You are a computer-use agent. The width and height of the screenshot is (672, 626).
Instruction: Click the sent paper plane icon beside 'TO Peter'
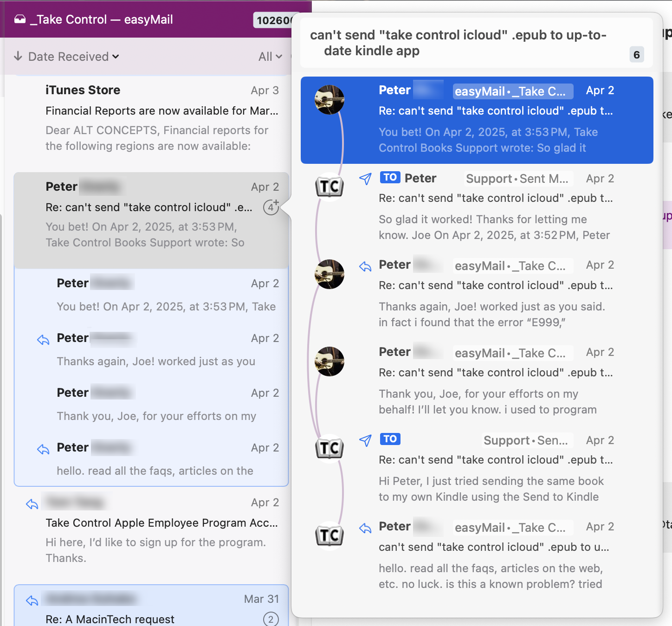pos(366,179)
